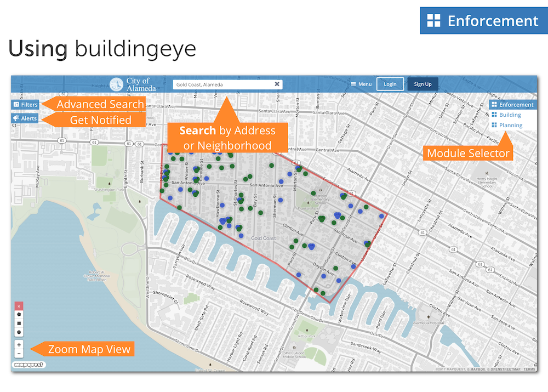Zoom out with the minus button
548x392 pixels.
coord(19,354)
